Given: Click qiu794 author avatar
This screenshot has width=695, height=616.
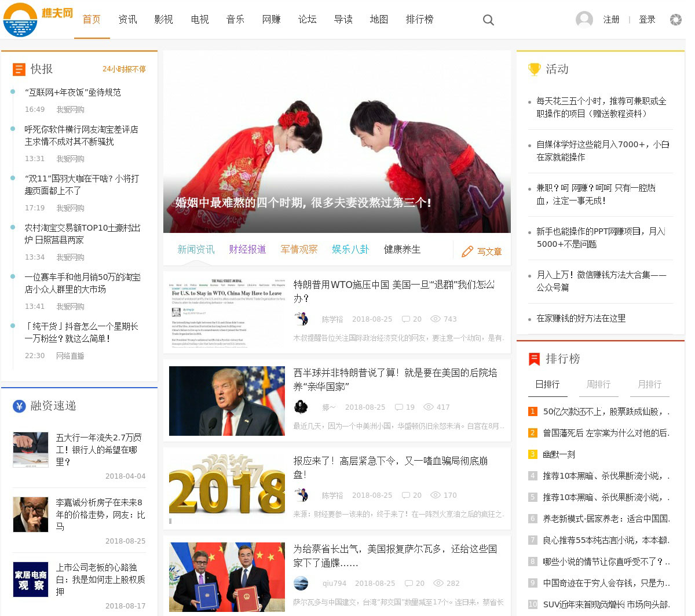Looking at the screenshot, I should [301, 583].
